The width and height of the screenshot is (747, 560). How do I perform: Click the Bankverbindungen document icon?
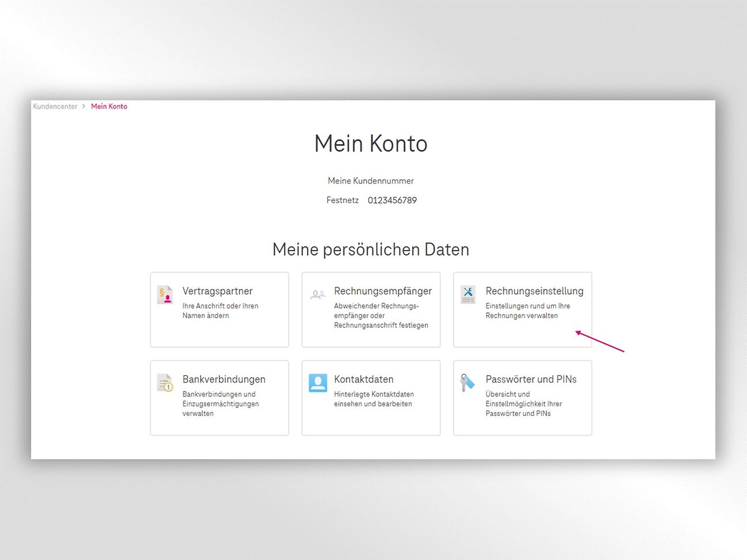[165, 383]
